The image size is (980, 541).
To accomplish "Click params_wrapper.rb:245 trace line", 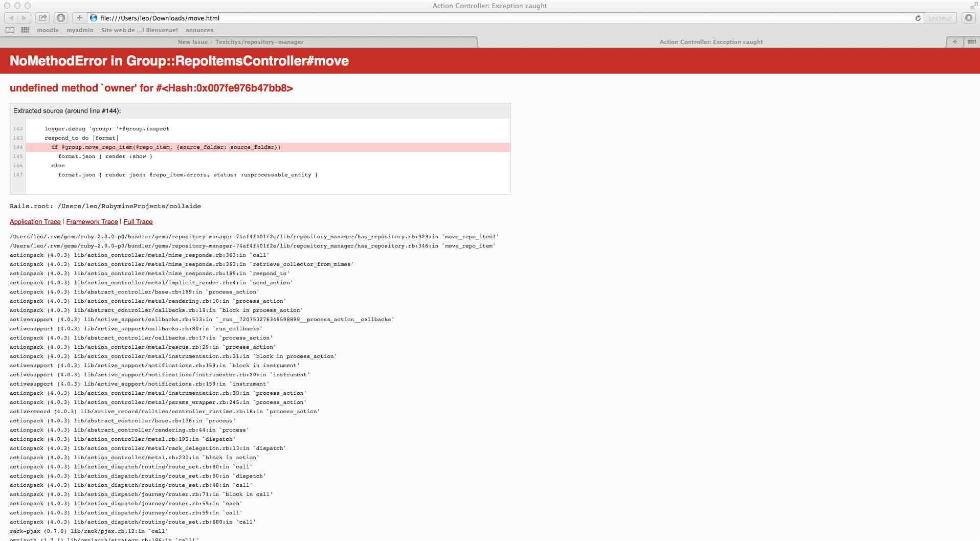I will 158,402.
